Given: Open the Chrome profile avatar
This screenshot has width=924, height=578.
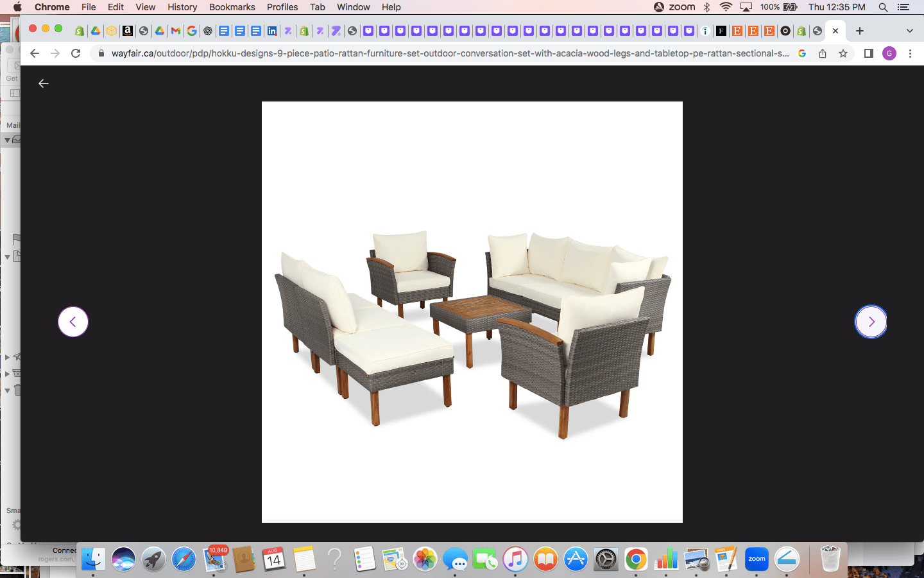Looking at the screenshot, I should click(889, 53).
